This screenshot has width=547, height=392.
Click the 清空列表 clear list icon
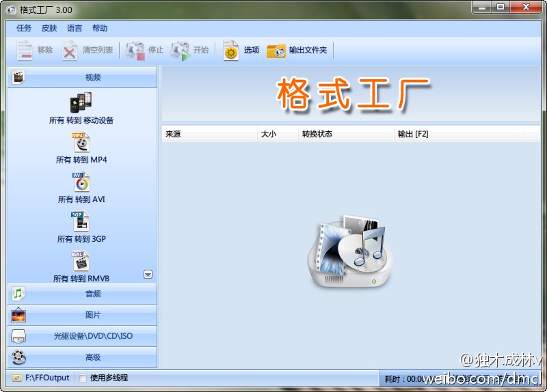pos(70,51)
